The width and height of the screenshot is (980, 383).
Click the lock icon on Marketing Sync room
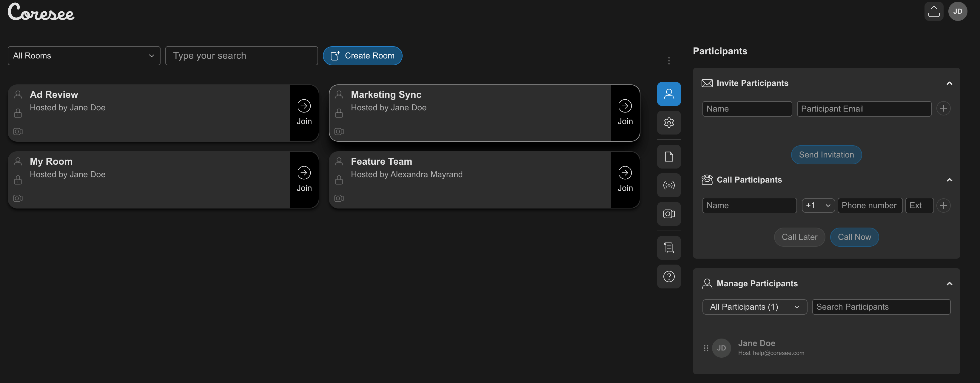coord(339,113)
